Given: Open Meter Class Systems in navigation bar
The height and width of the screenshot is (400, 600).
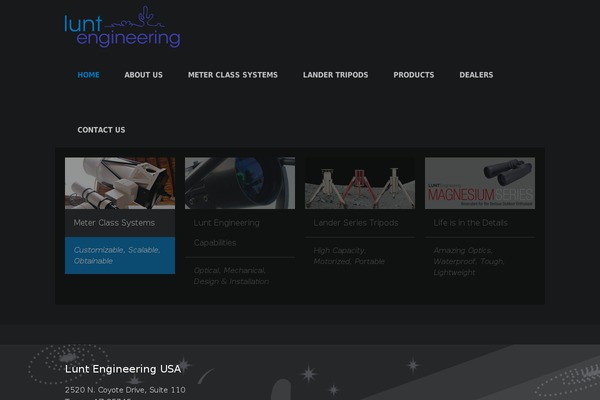Looking at the screenshot, I should (x=233, y=75).
